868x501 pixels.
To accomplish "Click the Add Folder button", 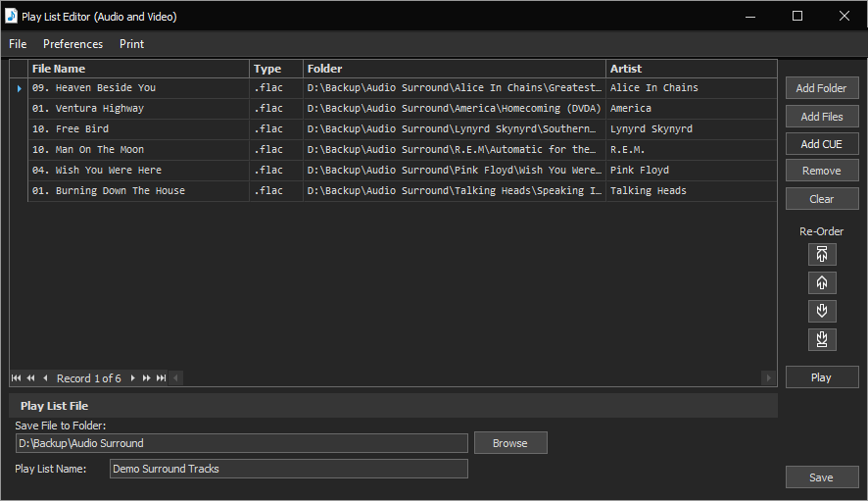I will click(821, 88).
